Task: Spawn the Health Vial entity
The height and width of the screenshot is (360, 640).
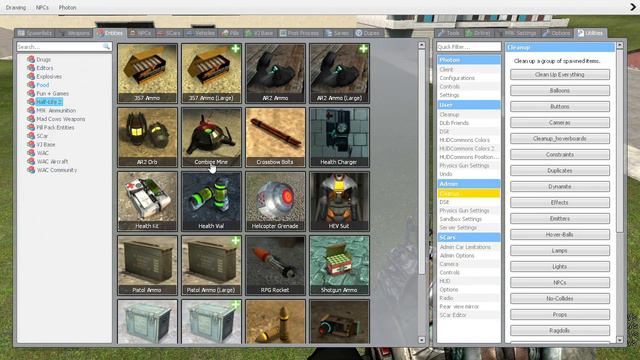Action: [x=211, y=201]
